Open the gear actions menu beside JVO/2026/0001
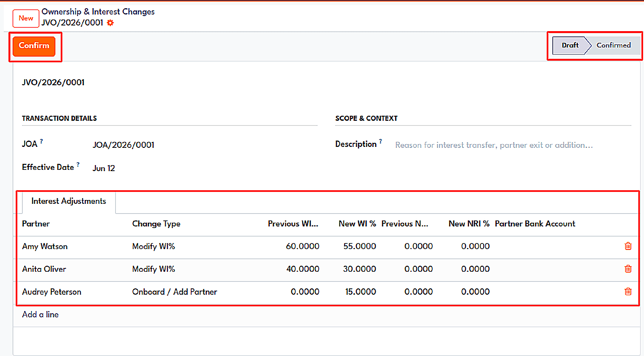Screen dimensions: 644x356 (110, 23)
